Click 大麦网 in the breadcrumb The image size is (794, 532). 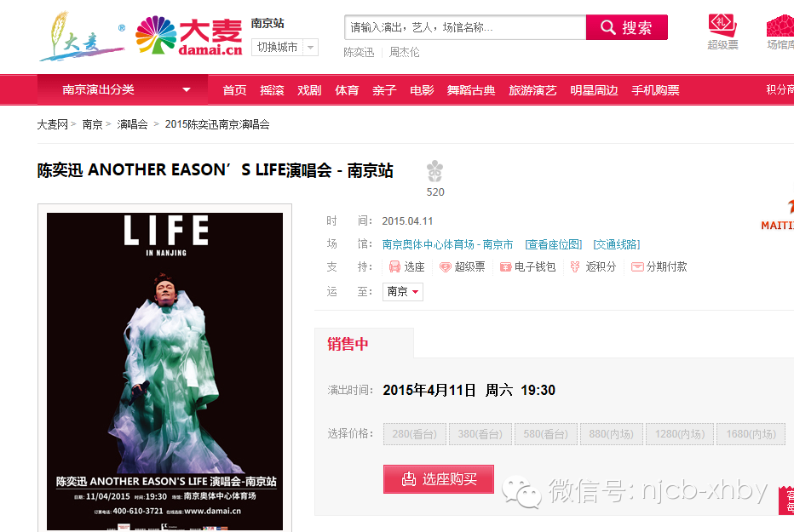(x=52, y=124)
